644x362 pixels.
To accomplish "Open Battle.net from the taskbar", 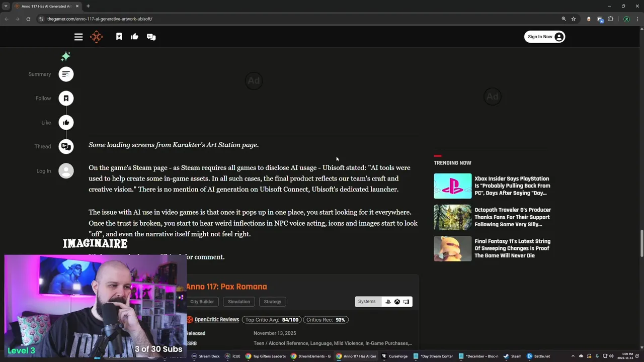I will 539,356.
